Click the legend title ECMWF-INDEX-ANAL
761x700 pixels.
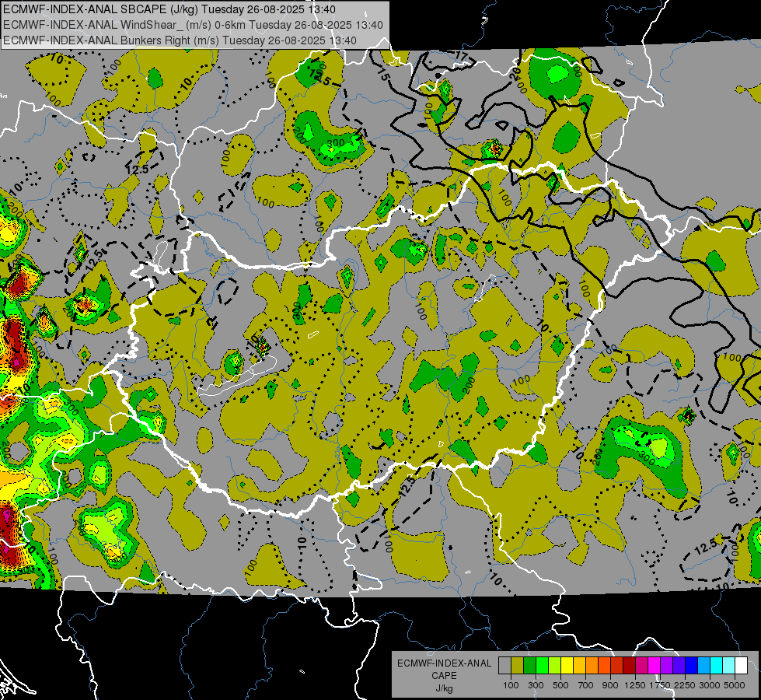tap(445, 663)
